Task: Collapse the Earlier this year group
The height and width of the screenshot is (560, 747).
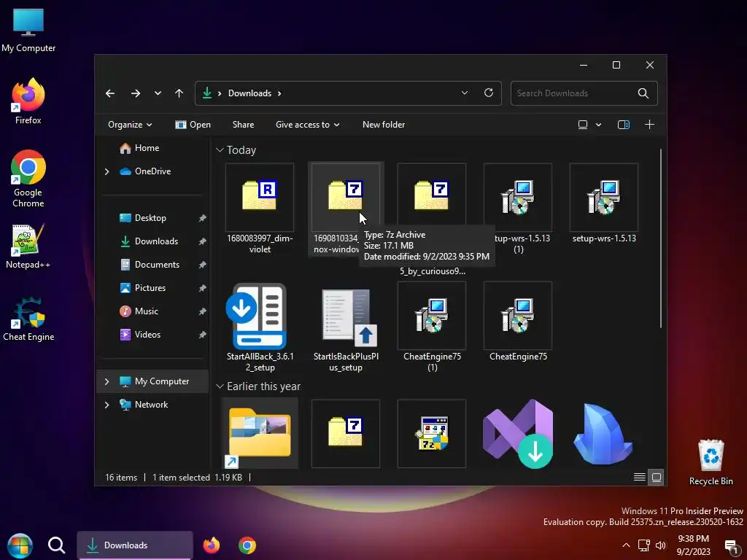Action: 220,386
